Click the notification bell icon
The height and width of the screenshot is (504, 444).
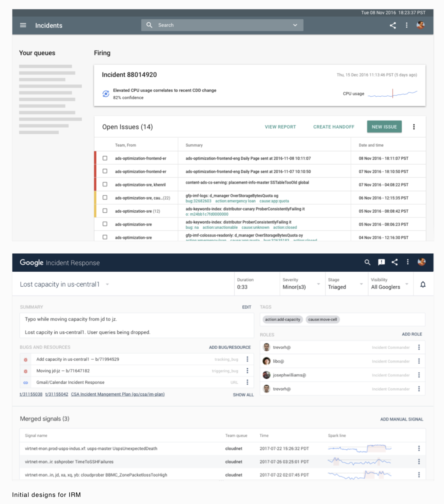[423, 285]
